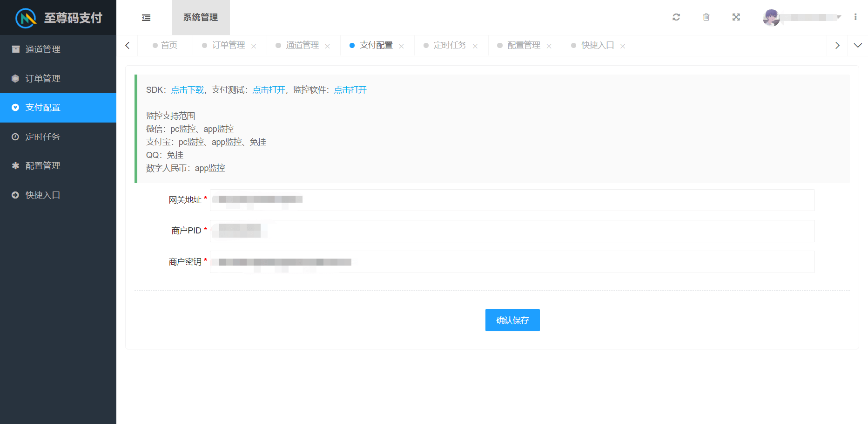Click the SDK 点击下载 link
The height and width of the screenshot is (424, 868).
click(187, 90)
